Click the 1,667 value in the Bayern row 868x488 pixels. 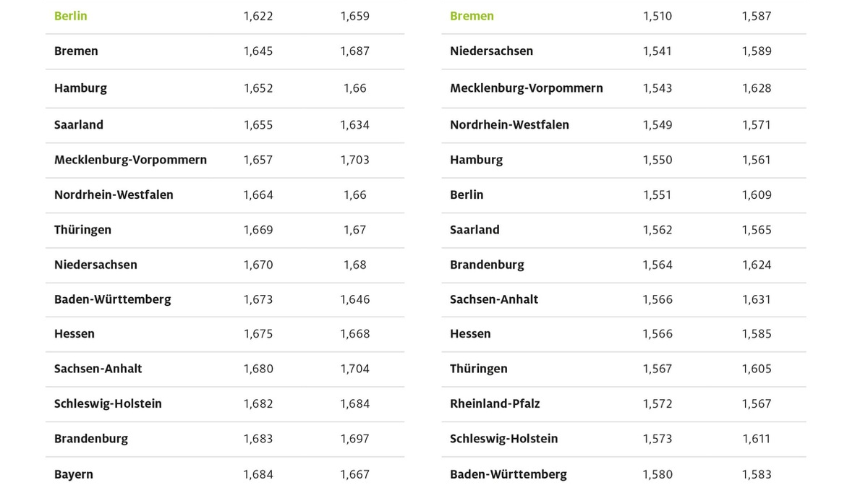(x=355, y=474)
